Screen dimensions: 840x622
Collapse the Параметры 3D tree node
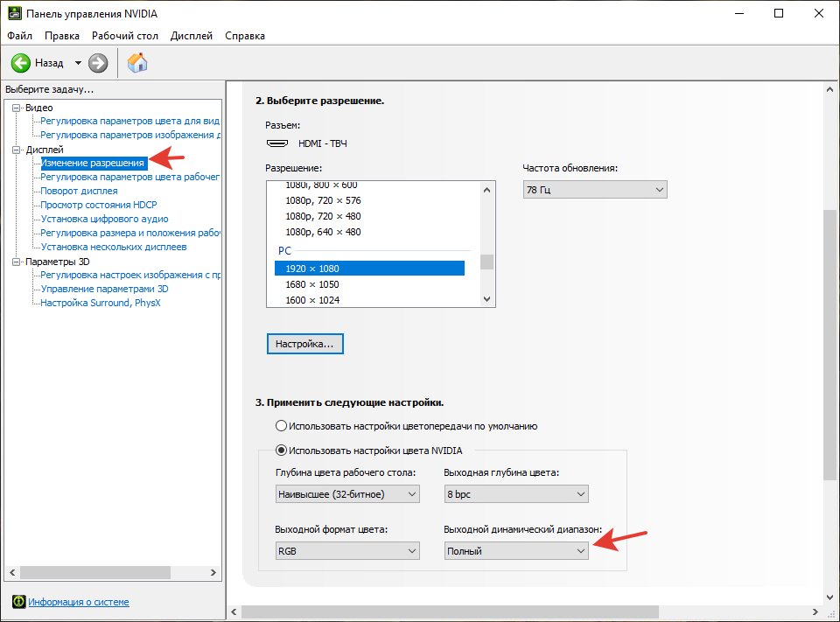click(16, 262)
